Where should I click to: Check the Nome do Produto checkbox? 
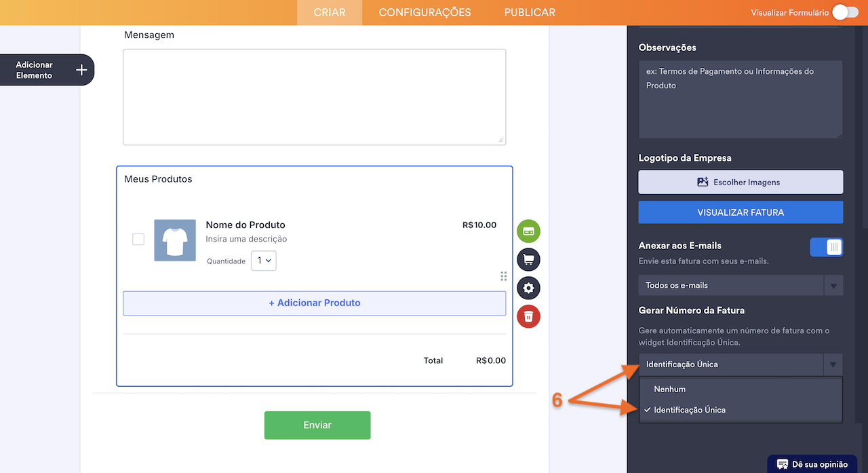138,239
